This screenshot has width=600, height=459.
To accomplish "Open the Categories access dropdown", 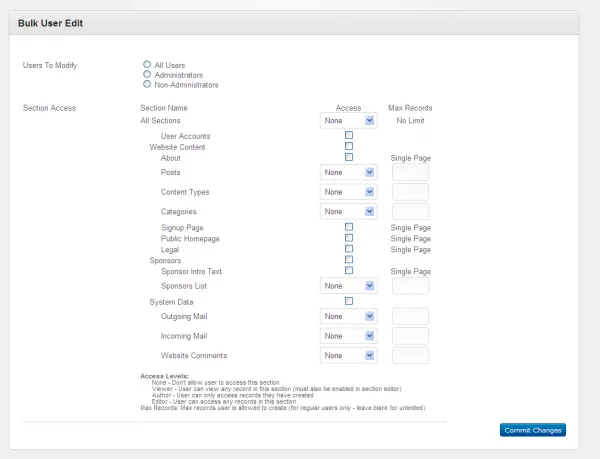I will pyautogui.click(x=348, y=211).
